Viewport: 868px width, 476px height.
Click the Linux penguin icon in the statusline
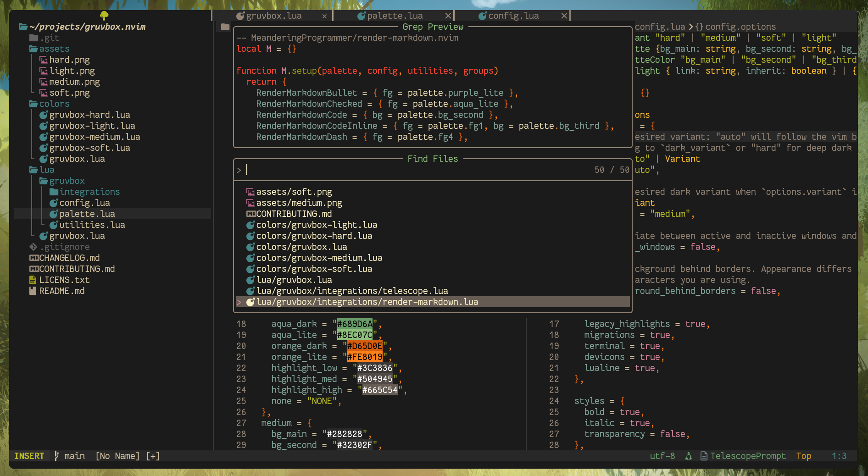689,456
